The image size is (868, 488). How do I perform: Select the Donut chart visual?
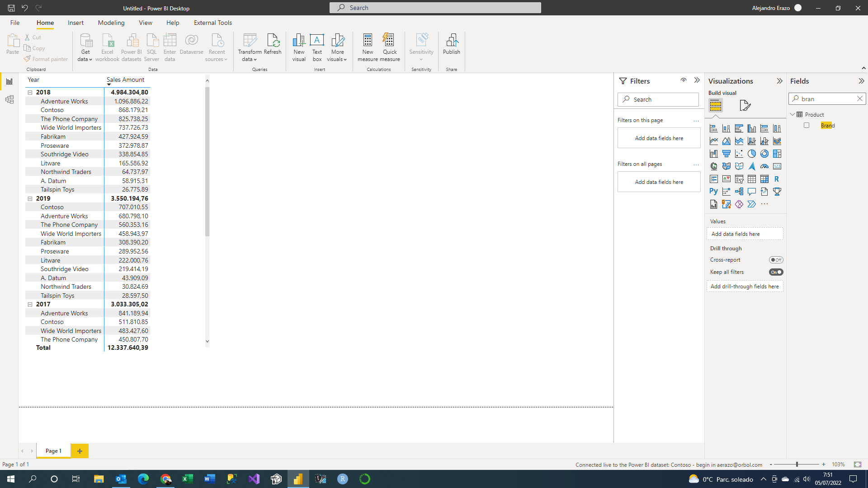click(x=764, y=154)
